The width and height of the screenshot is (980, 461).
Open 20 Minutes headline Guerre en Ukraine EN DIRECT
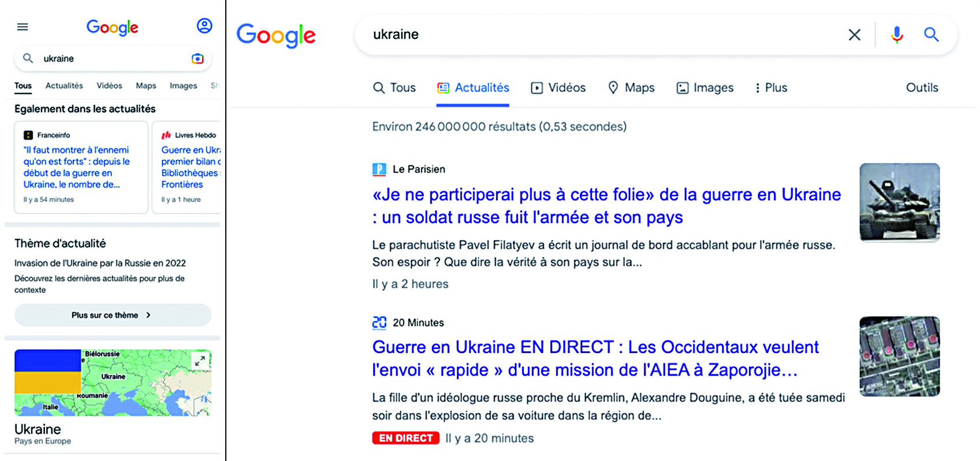pos(595,358)
